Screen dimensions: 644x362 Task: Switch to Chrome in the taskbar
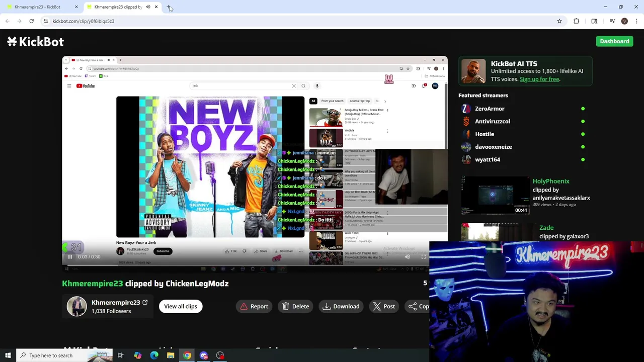tap(187, 355)
